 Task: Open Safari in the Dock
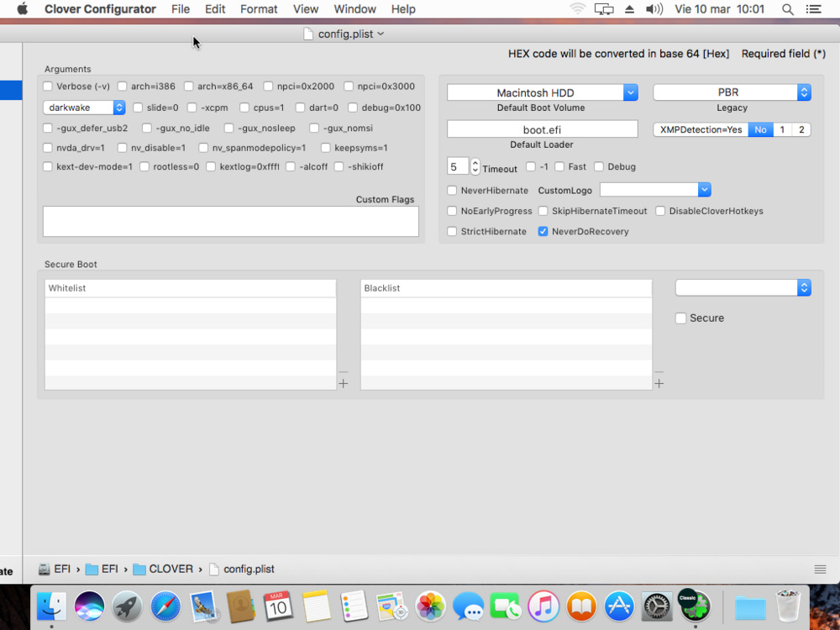[x=165, y=606]
